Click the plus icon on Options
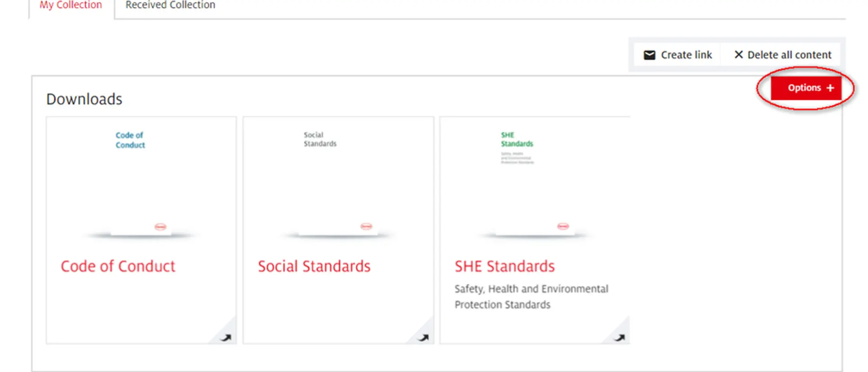The width and height of the screenshot is (868, 372). tap(830, 88)
